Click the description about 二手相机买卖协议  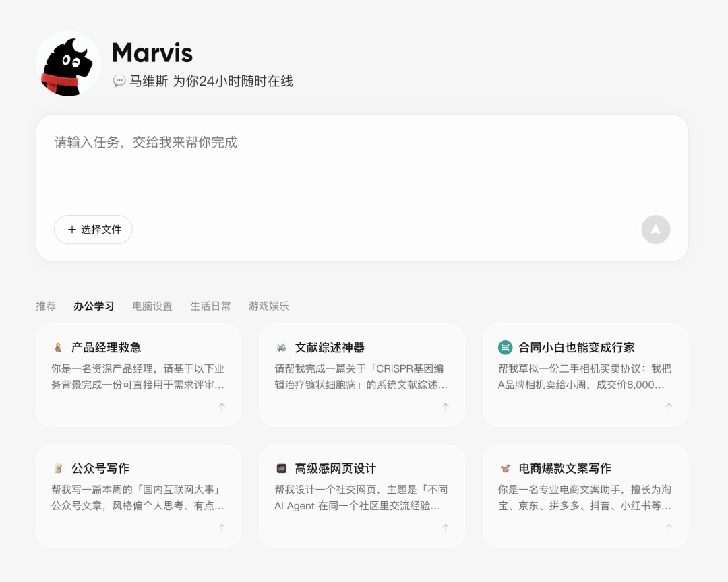(x=584, y=377)
